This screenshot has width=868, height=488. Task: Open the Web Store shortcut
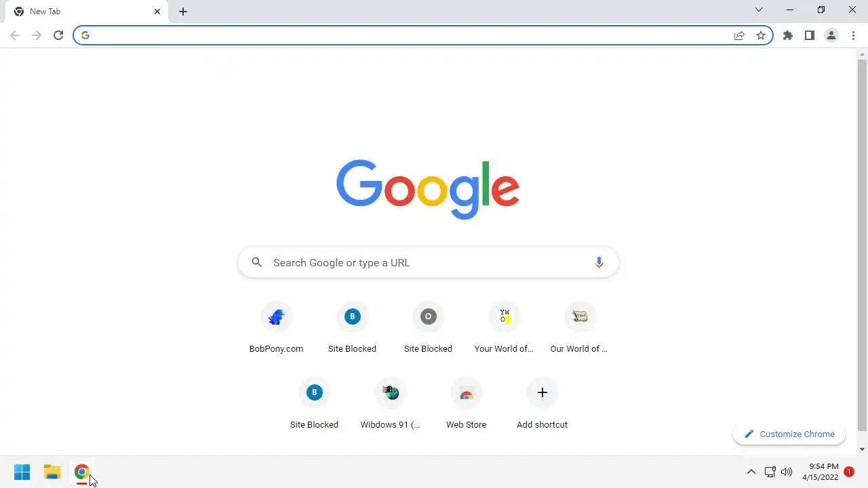pyautogui.click(x=466, y=403)
